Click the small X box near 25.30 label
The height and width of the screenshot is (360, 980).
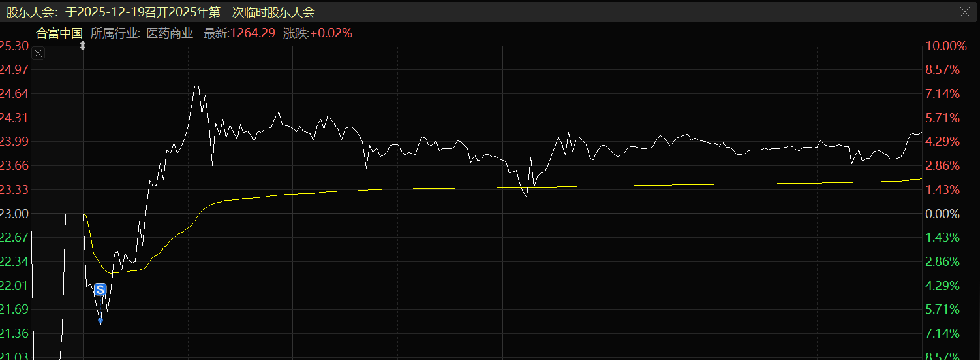click(38, 54)
